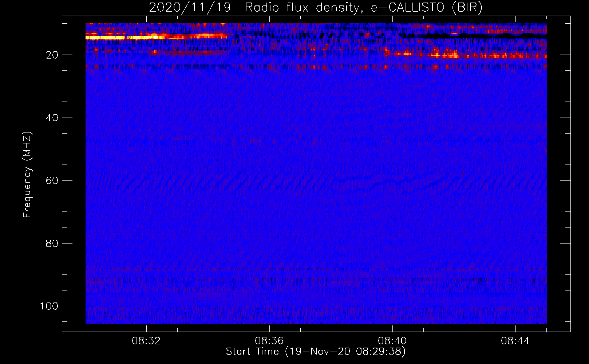Click the 80 frequency tick label
The image size is (589, 364).
point(52,243)
